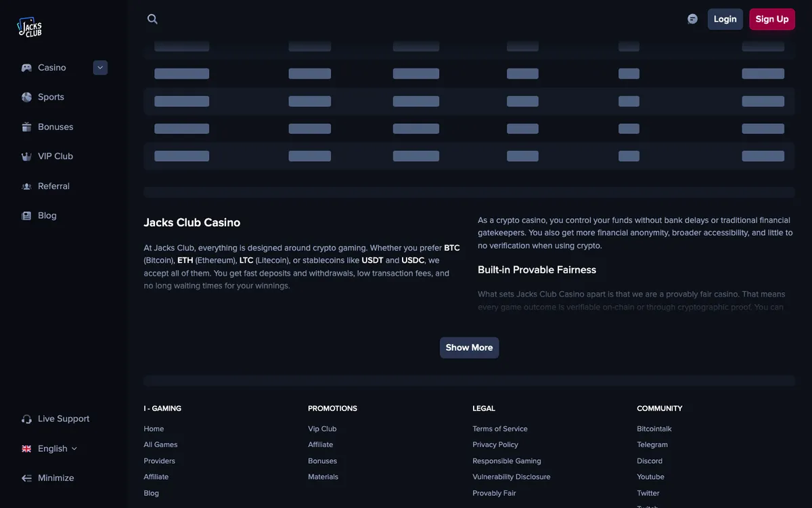Screen dimensions: 812x508
Task: Open Live Support chat
Action: (64, 419)
